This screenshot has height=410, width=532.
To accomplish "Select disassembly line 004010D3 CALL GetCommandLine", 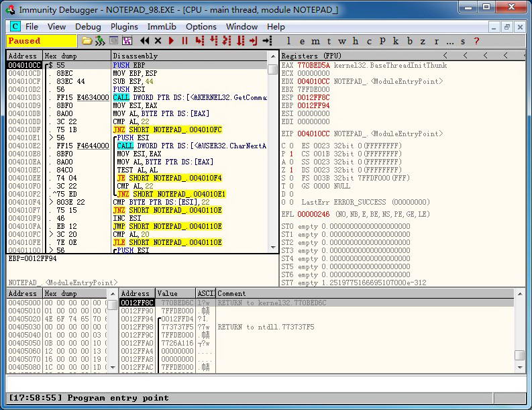I will click(137, 97).
